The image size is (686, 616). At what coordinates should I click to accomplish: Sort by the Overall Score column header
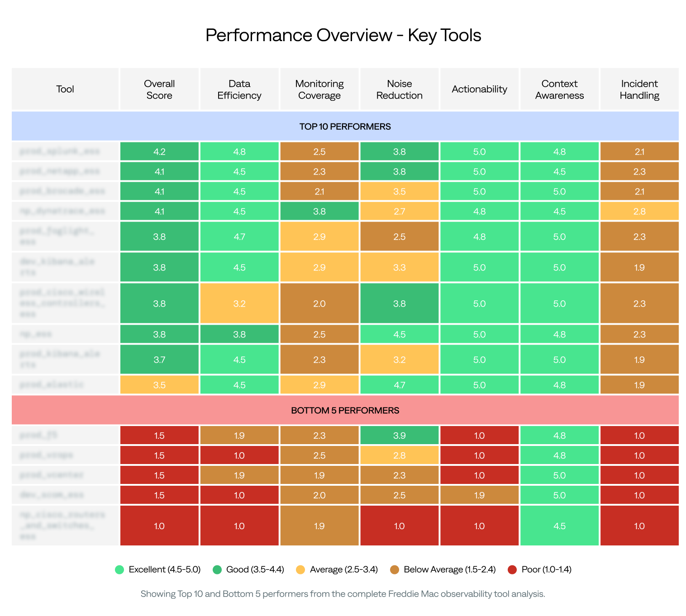159,89
